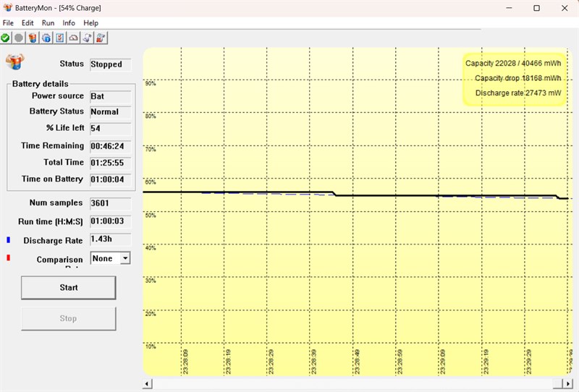Open battery information toolbar icon
Image resolution: width=579 pixels, height=392 pixels.
[33, 38]
